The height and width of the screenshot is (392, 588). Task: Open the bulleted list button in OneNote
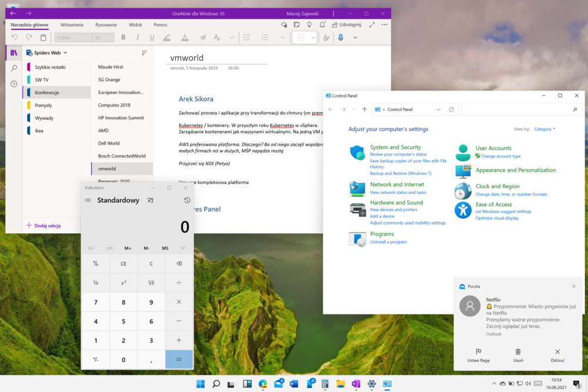[246, 37]
